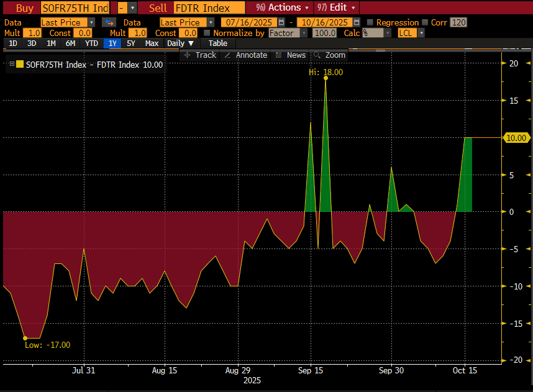The height and width of the screenshot is (392, 533).
Task: Click the Jul 31 x-axis date label
Action: point(84,371)
